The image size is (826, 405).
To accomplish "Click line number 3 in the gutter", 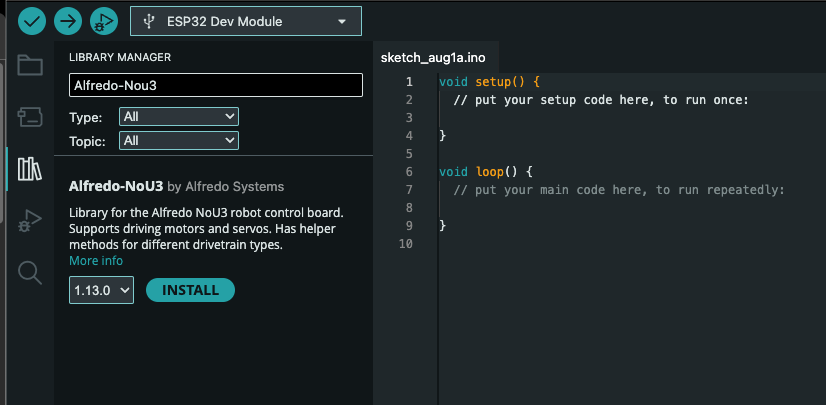I will pos(409,118).
